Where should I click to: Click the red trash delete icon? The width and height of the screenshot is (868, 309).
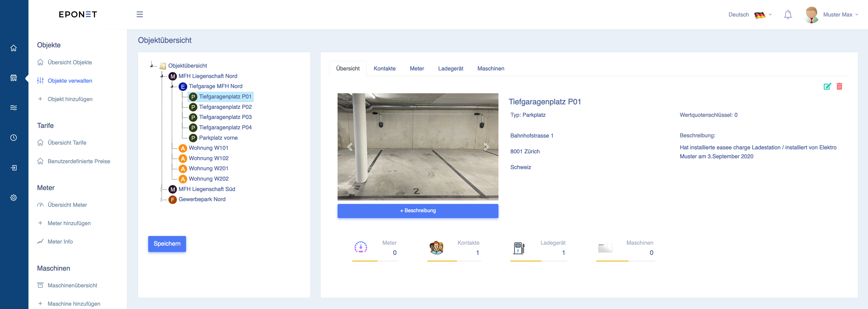(839, 86)
